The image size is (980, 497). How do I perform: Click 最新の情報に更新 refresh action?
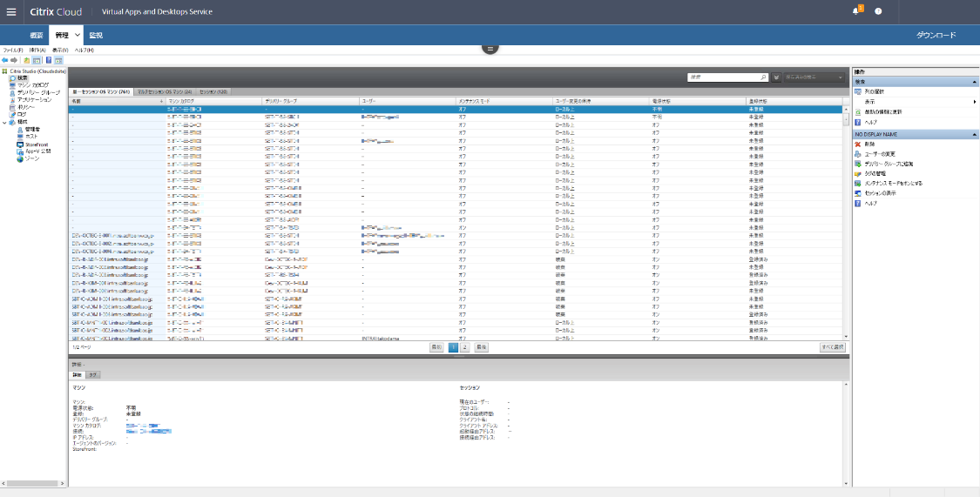tap(882, 111)
